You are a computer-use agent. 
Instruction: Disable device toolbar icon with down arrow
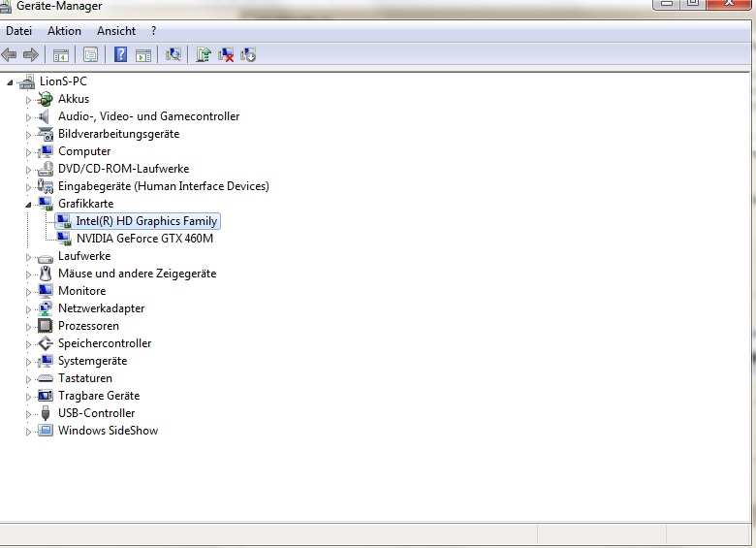[x=248, y=54]
